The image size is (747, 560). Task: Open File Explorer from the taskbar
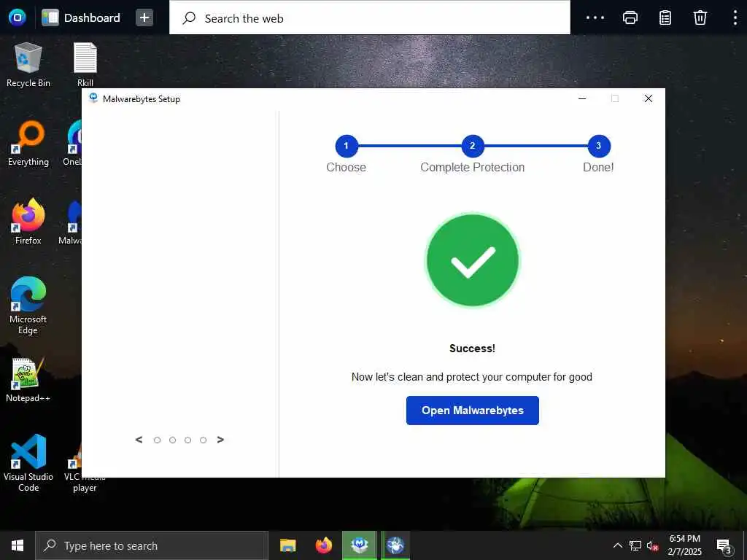(x=287, y=545)
